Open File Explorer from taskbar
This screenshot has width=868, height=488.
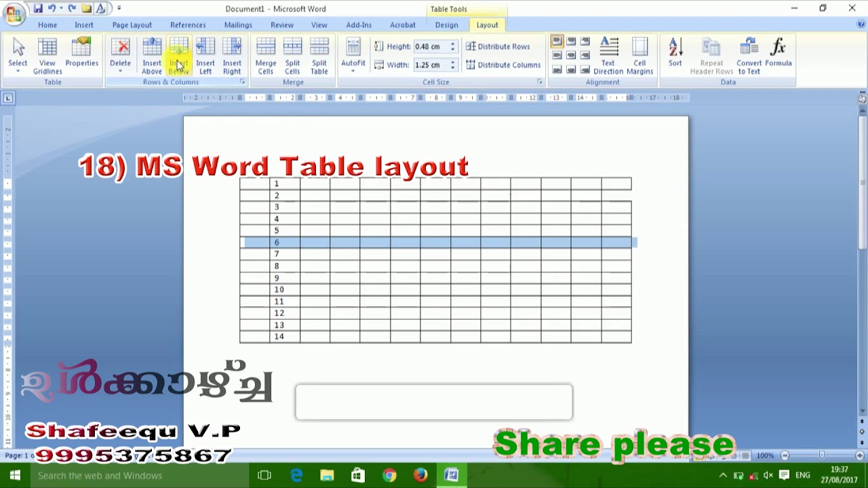coord(327,475)
